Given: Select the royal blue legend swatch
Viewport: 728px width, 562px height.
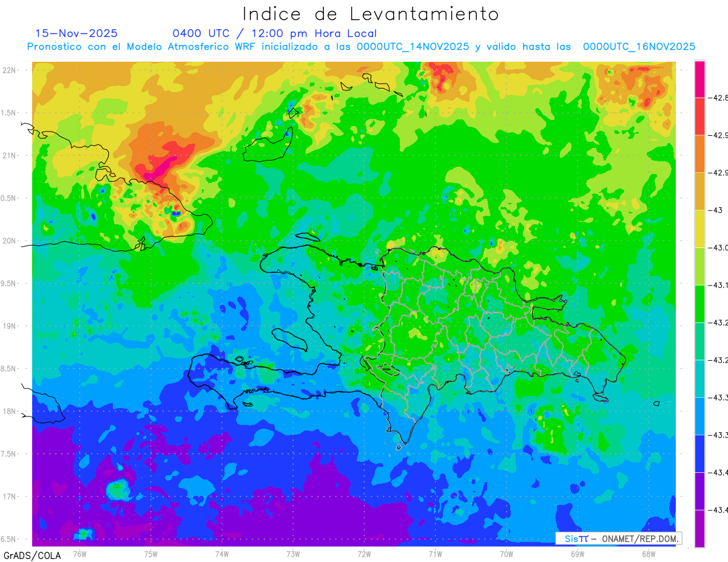Looking at the screenshot, I should (x=699, y=453).
